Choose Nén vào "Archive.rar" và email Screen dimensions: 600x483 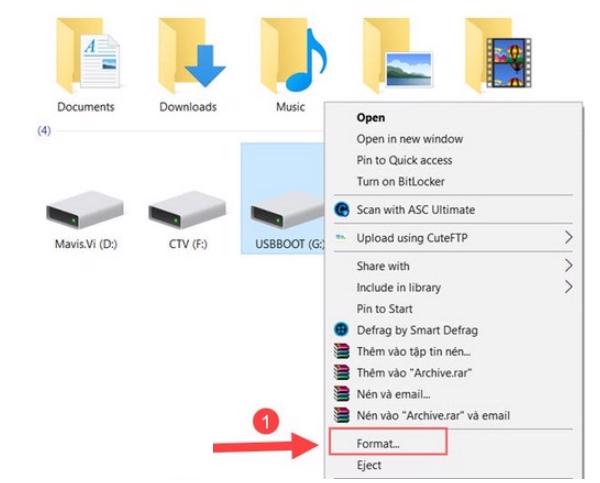tap(434, 415)
